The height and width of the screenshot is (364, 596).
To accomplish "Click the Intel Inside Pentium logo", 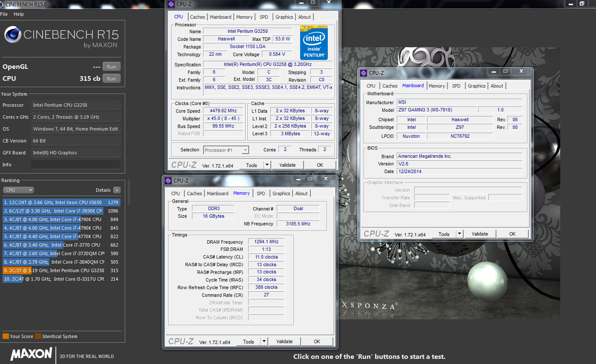I will coord(314,43).
